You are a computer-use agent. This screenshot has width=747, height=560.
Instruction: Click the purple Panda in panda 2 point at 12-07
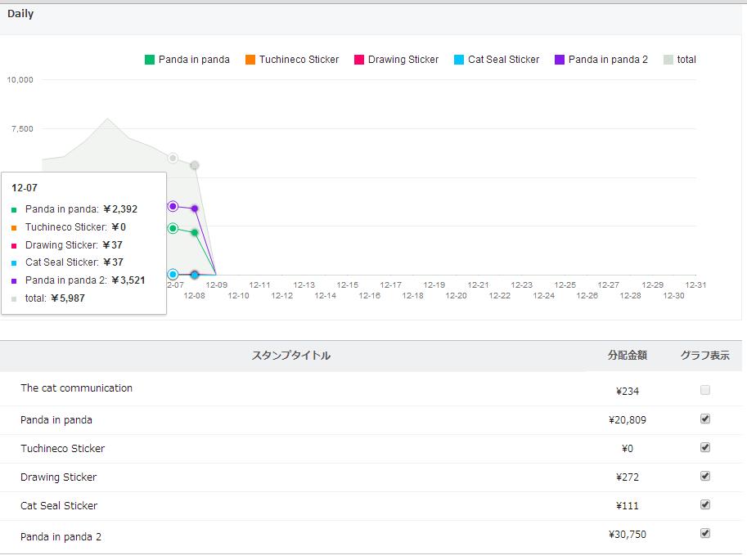(x=173, y=206)
